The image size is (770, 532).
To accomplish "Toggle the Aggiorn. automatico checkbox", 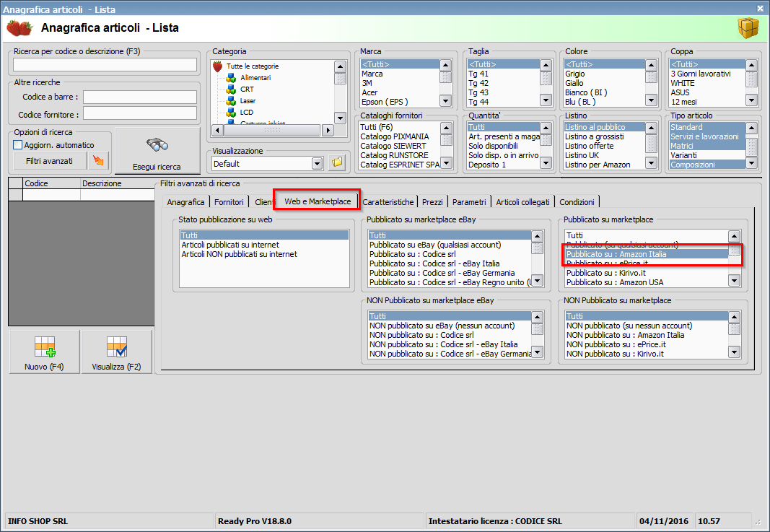I will pyautogui.click(x=17, y=145).
